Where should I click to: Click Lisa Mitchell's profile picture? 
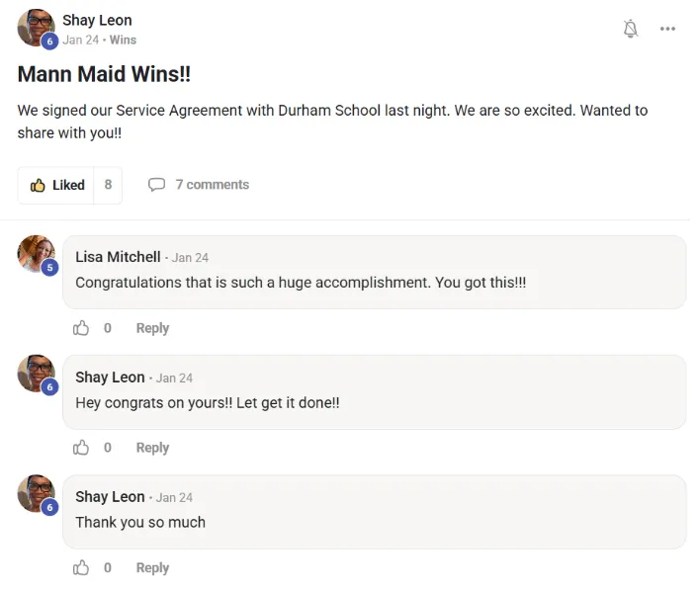pyautogui.click(x=36, y=254)
